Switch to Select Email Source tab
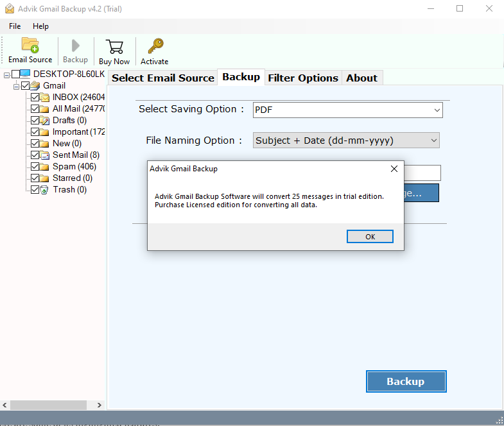Image resolution: width=504 pixels, height=426 pixels. pos(163,78)
